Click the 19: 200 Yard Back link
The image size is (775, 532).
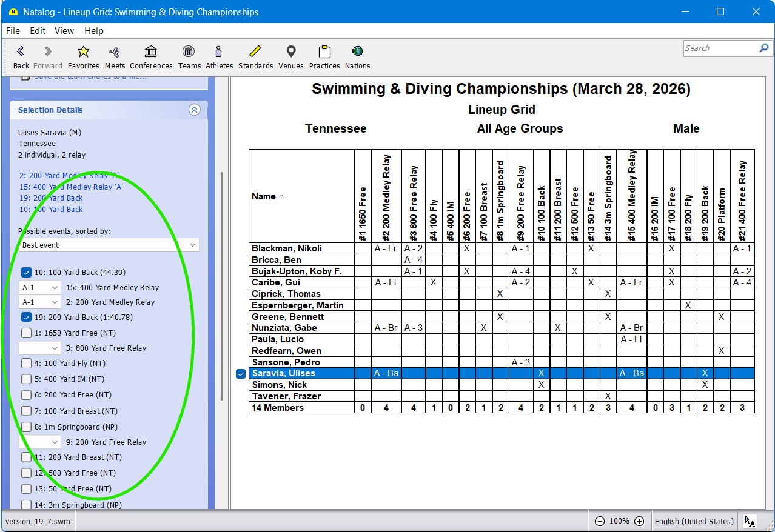point(51,198)
